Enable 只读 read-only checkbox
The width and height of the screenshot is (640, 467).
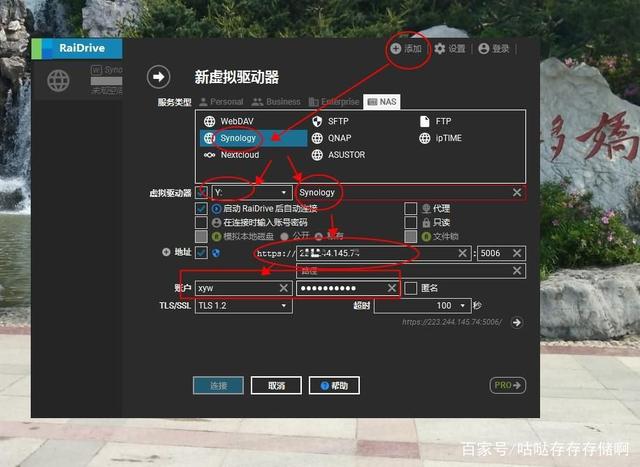tap(411, 222)
